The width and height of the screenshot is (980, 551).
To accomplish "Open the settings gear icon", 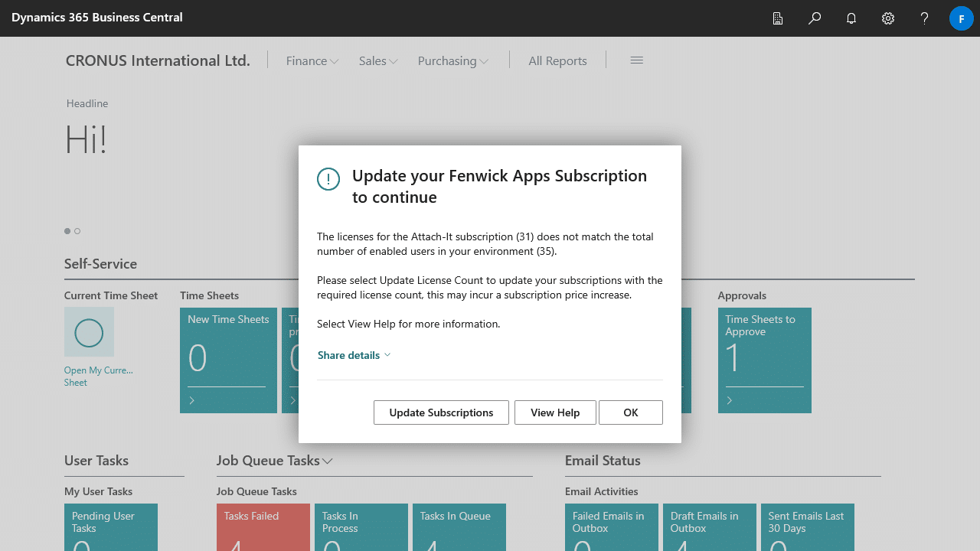I will (888, 18).
